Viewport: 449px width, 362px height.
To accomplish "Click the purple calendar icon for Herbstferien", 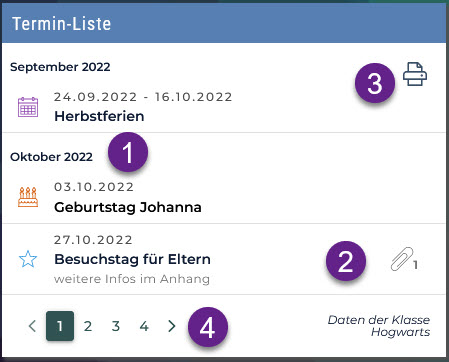I will [28, 107].
